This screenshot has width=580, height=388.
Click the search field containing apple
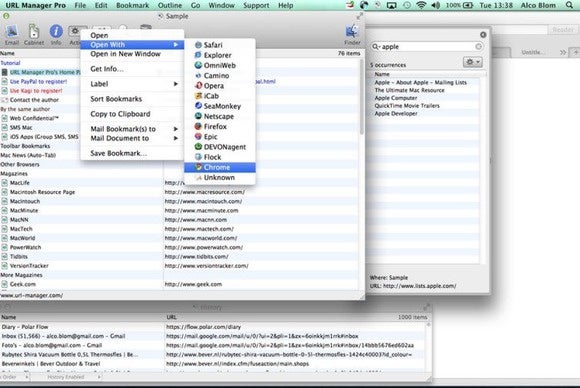pos(426,47)
